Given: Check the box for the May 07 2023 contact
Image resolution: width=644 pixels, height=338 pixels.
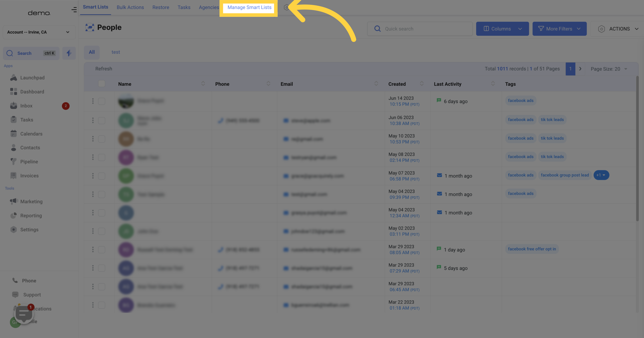Looking at the screenshot, I should pyautogui.click(x=101, y=176).
